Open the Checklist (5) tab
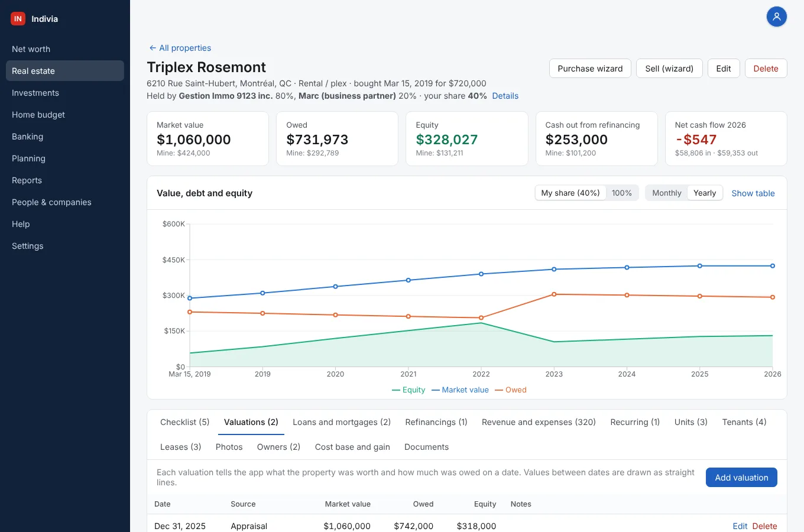This screenshot has height=532, width=804. pyautogui.click(x=185, y=422)
